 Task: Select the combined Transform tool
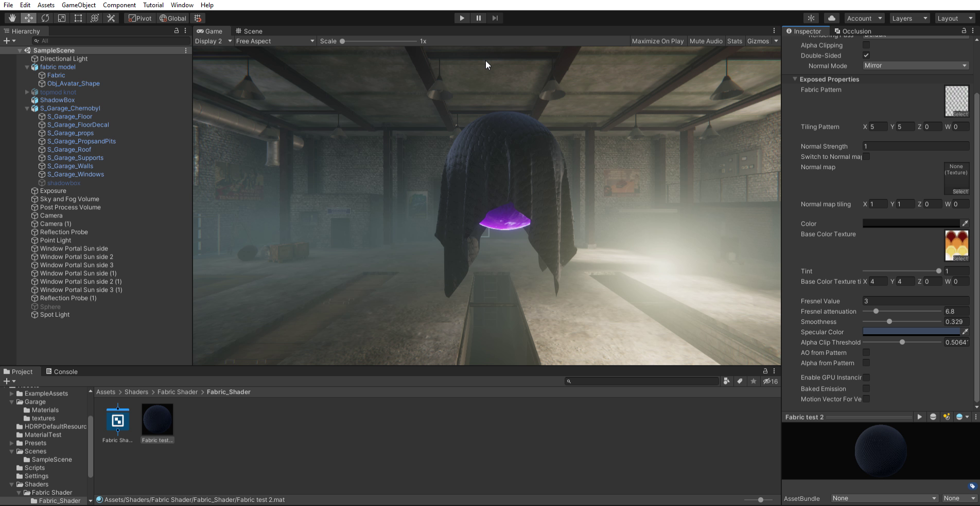tap(94, 18)
